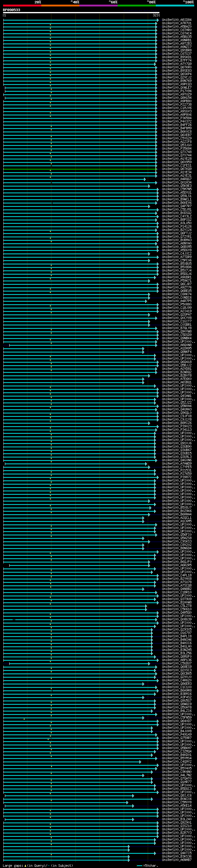Select the UniRef100_B5X7J4 label

(x=177, y=270)
